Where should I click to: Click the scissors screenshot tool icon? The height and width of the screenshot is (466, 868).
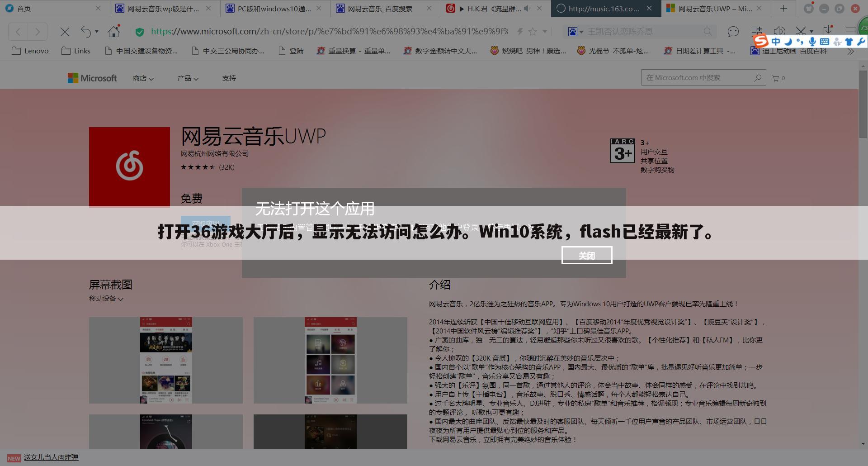tap(801, 31)
